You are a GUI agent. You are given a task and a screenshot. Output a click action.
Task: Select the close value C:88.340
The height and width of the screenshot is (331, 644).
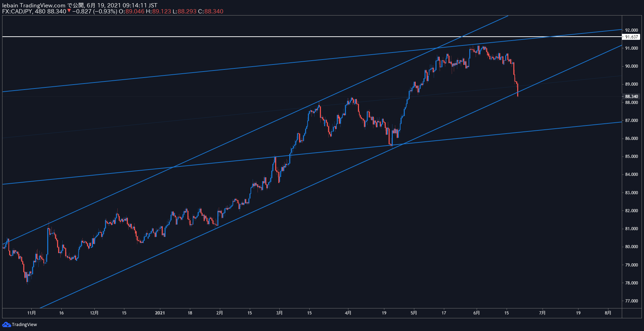tap(211, 11)
